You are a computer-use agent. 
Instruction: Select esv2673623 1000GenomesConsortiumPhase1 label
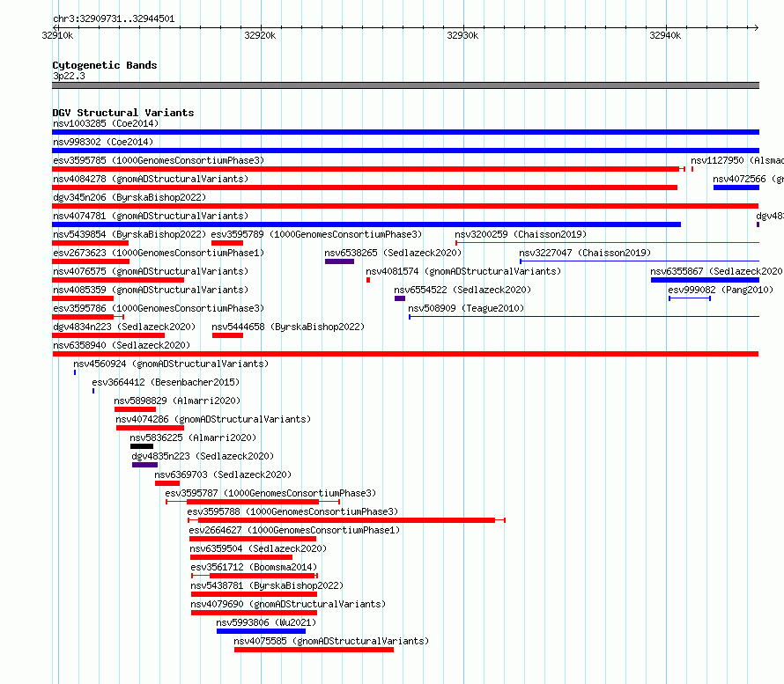(159, 253)
